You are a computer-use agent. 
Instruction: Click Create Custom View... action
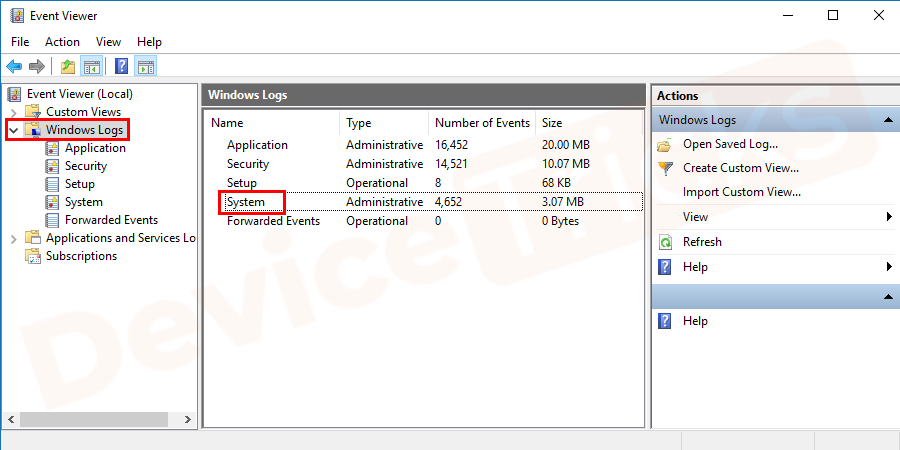click(740, 168)
